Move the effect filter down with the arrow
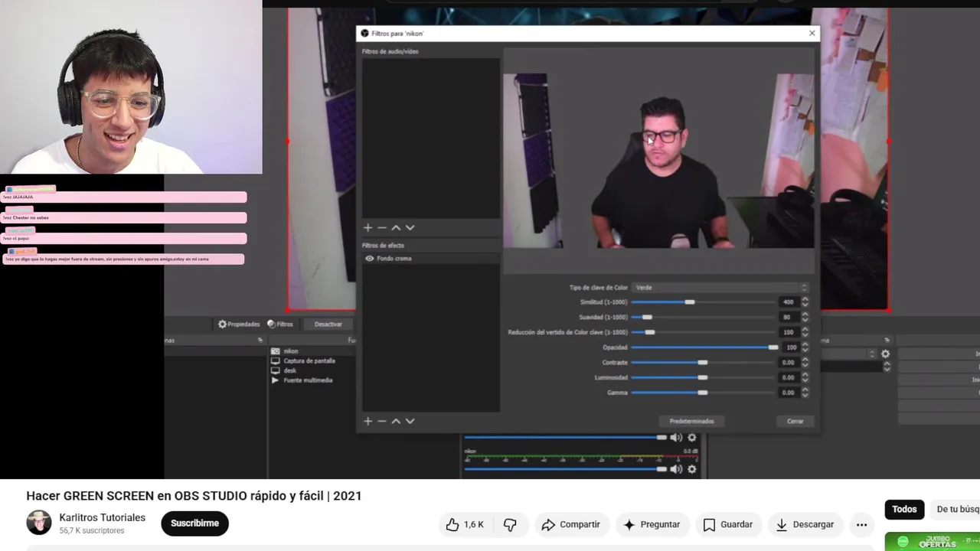Image resolution: width=980 pixels, height=551 pixels. [x=410, y=421]
